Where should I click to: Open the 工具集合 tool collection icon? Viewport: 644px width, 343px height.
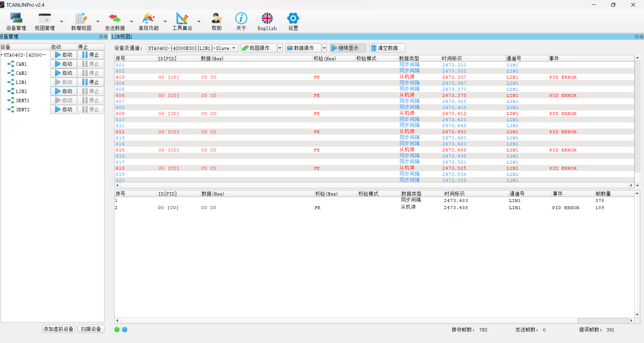(x=182, y=21)
